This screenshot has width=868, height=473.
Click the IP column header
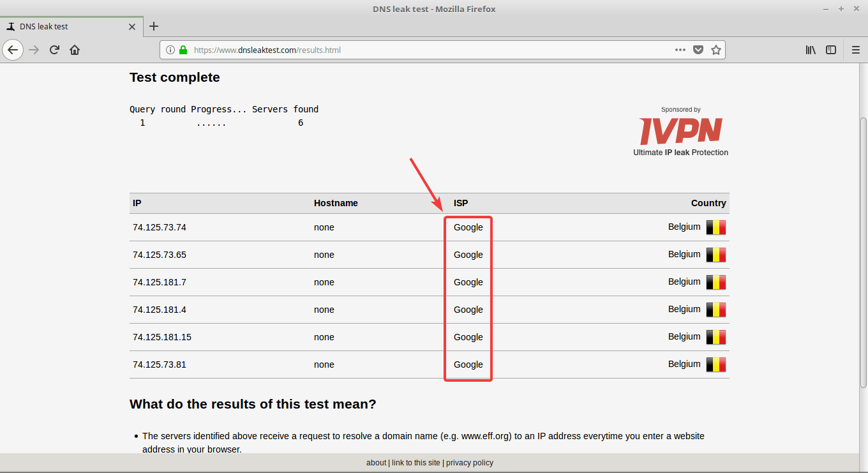[137, 203]
